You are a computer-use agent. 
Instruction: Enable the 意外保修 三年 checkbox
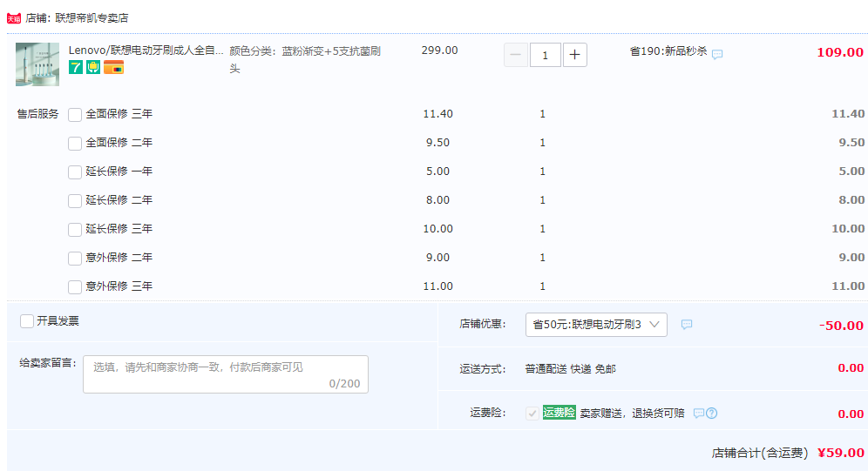(75, 287)
